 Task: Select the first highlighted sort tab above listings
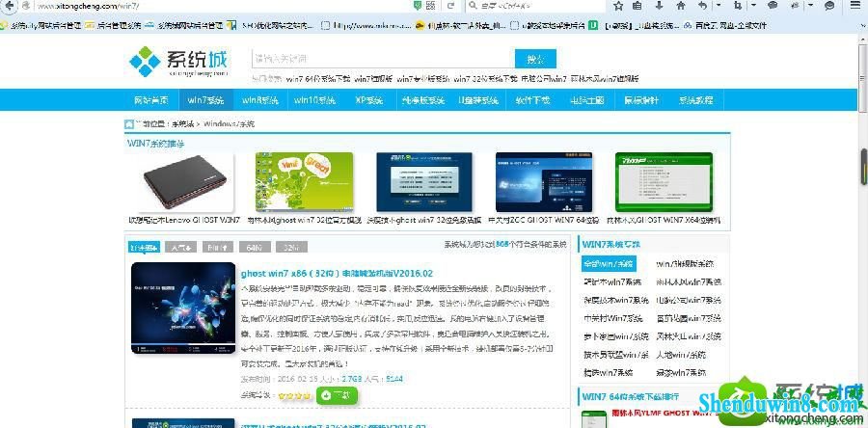point(145,247)
